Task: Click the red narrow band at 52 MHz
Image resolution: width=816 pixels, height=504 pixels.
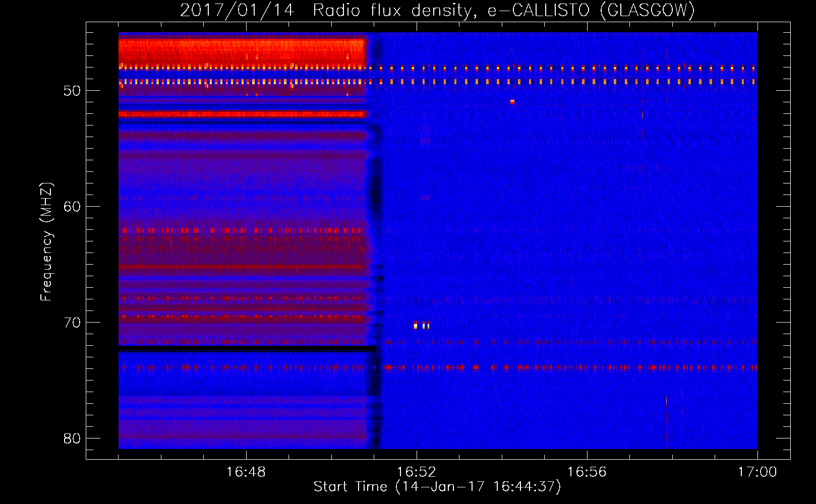Action: point(242,114)
